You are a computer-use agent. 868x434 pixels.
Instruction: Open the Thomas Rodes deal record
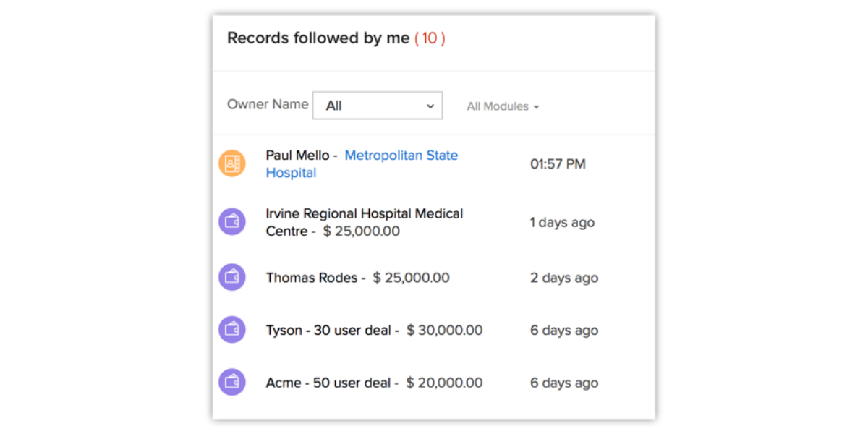point(311,278)
